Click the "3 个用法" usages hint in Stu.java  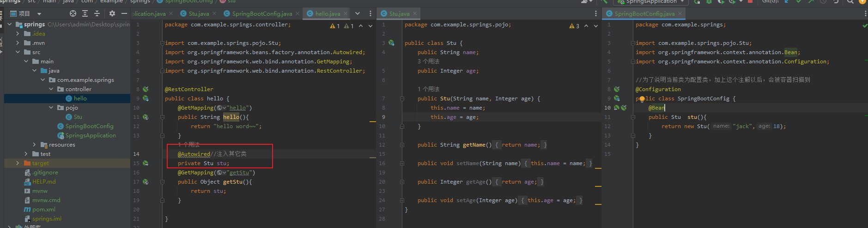pos(428,61)
